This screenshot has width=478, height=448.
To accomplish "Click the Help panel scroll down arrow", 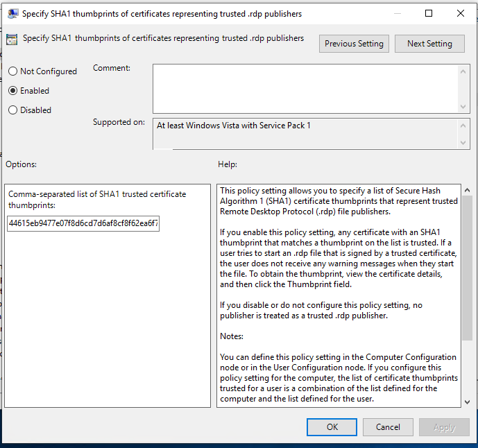I will coord(466,401).
